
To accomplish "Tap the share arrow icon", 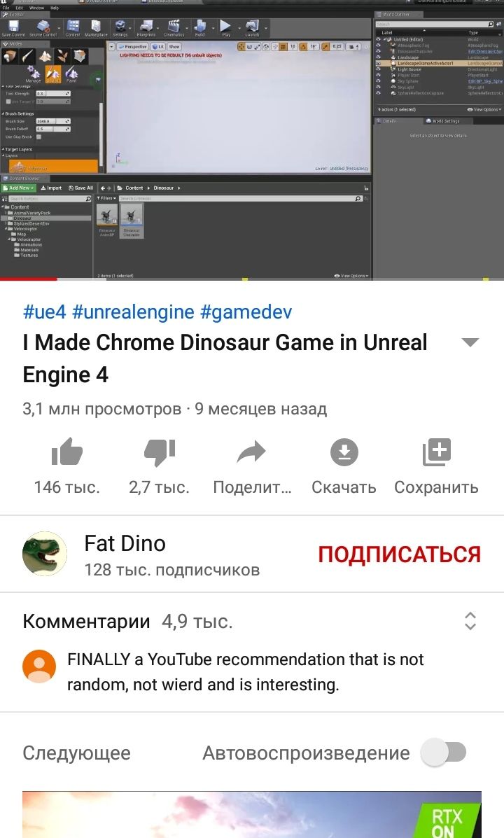I will (x=251, y=452).
